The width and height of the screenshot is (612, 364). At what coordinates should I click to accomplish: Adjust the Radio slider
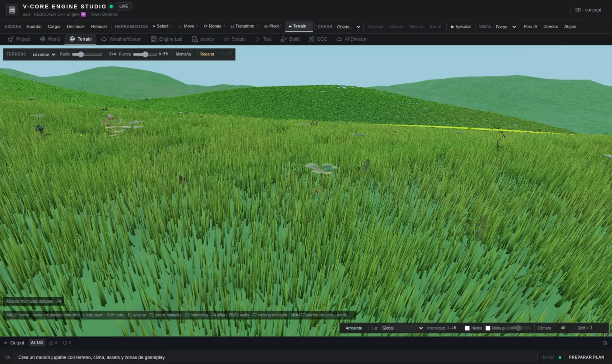pos(87,54)
